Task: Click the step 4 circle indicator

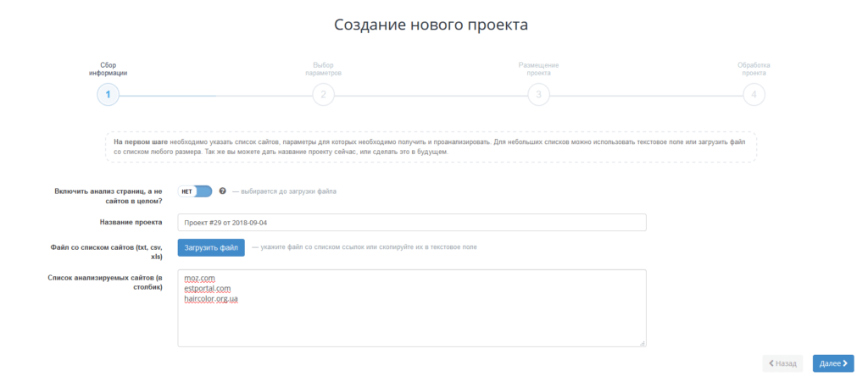Action: click(754, 95)
